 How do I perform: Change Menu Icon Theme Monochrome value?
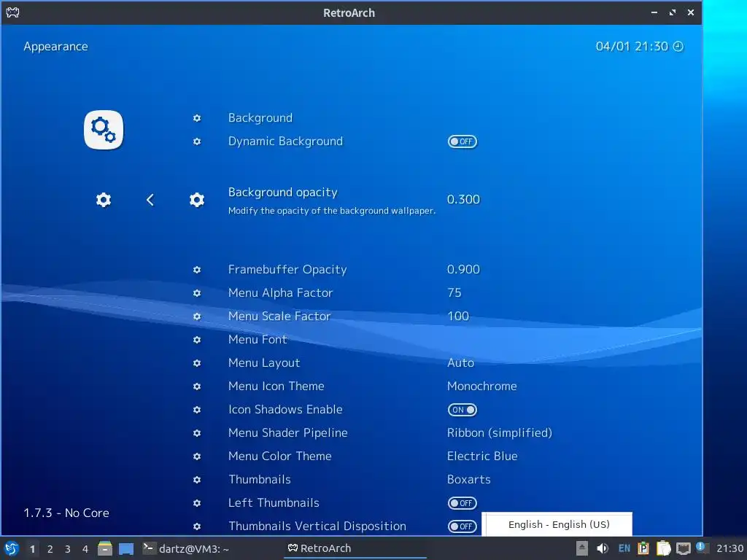tap(481, 386)
